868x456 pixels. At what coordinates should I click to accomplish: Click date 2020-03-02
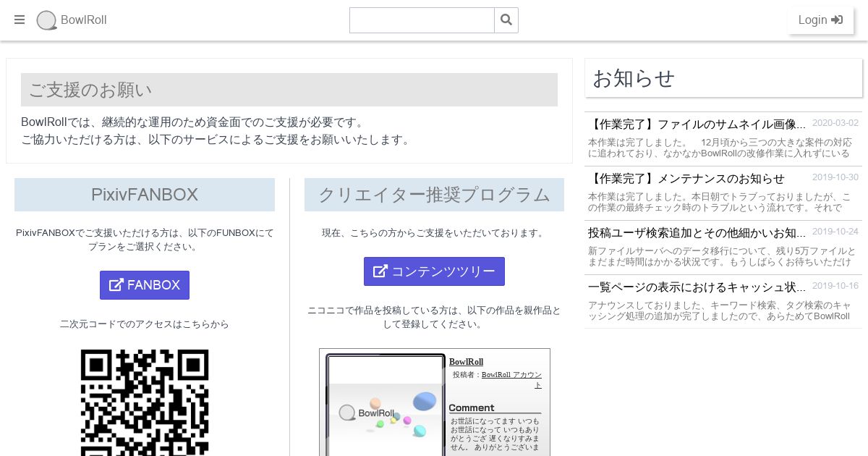click(x=835, y=123)
